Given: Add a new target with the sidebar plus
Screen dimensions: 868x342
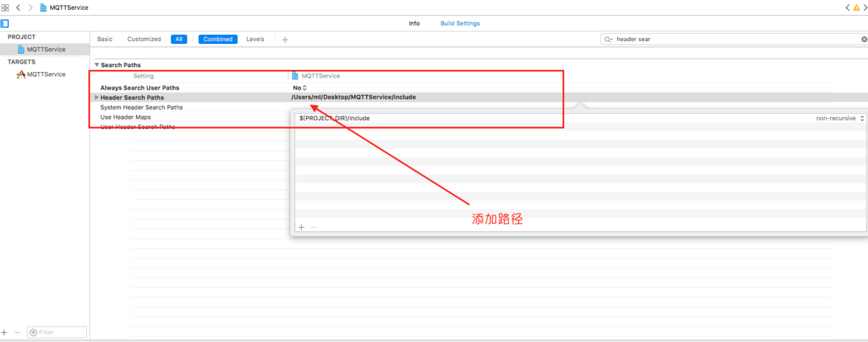Looking at the screenshot, I should pyautogui.click(x=4, y=332).
